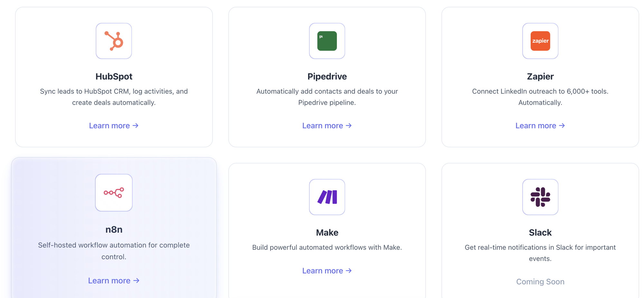644x298 pixels.
Task: Open the HubSpot Learn more link
Action: pyautogui.click(x=114, y=126)
